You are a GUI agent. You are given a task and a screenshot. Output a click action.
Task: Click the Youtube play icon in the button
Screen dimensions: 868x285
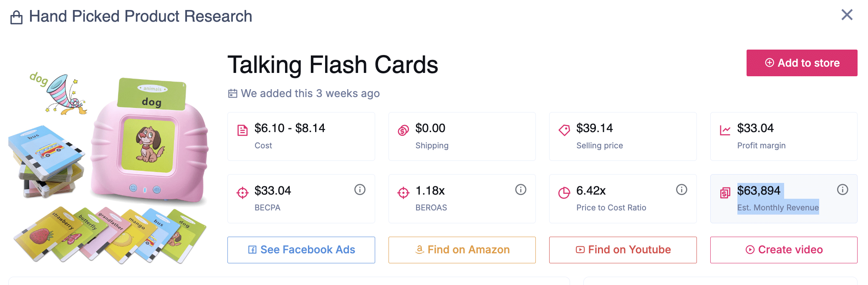coord(580,250)
